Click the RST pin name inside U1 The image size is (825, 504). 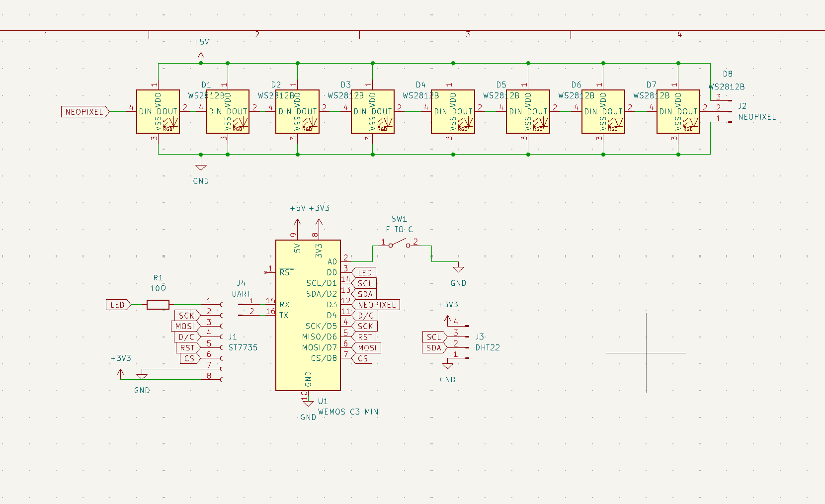[x=287, y=272]
